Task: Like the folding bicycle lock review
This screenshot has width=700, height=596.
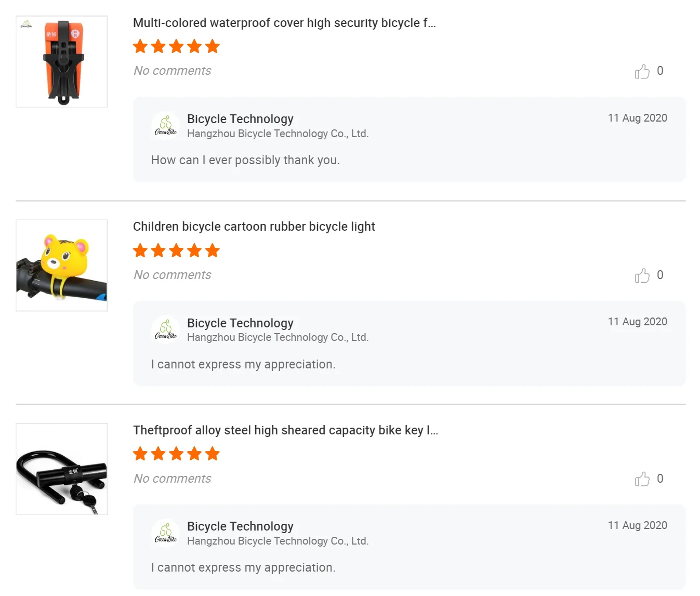Action: 642,71
